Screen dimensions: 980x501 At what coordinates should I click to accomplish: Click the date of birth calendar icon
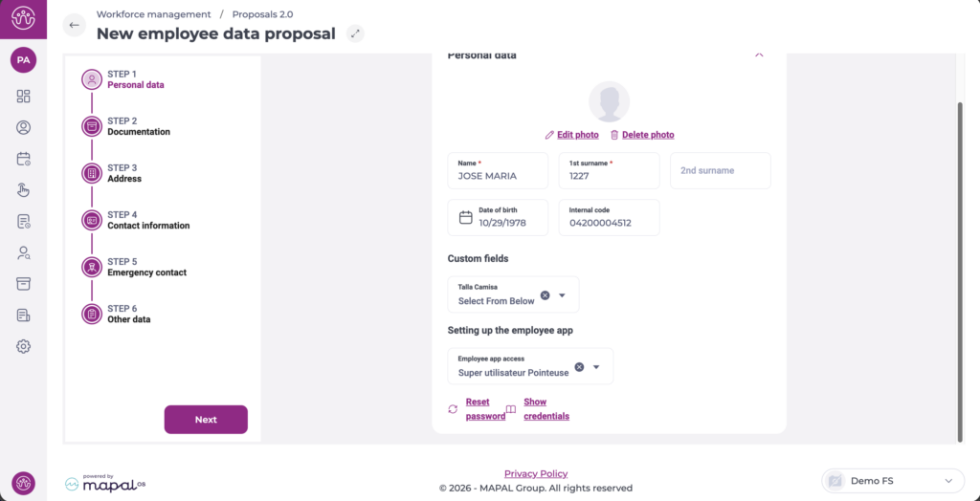466,217
